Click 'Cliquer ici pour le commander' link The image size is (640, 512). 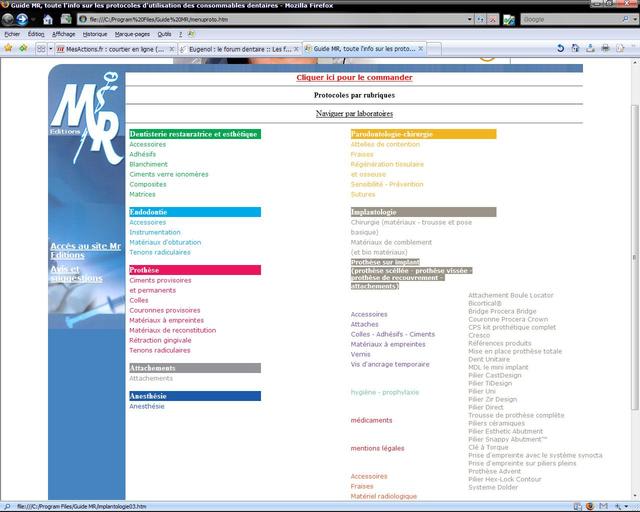coord(354,77)
